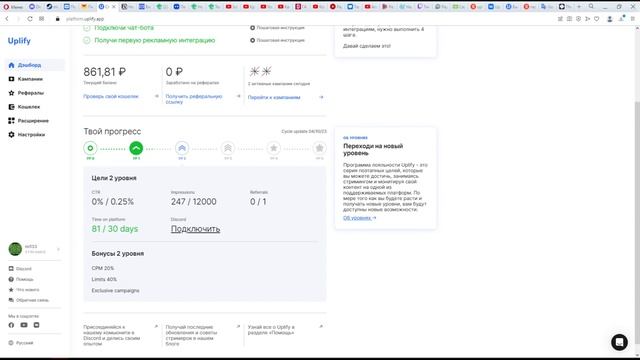Click the arrow beside the referral link
Screen dimensions: 640x360
tap(239, 96)
